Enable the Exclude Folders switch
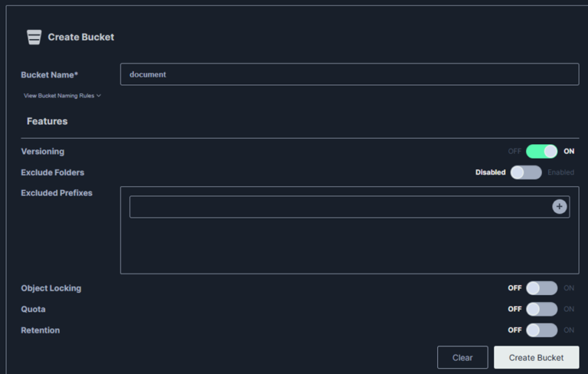This screenshot has width=588, height=374. (x=526, y=172)
